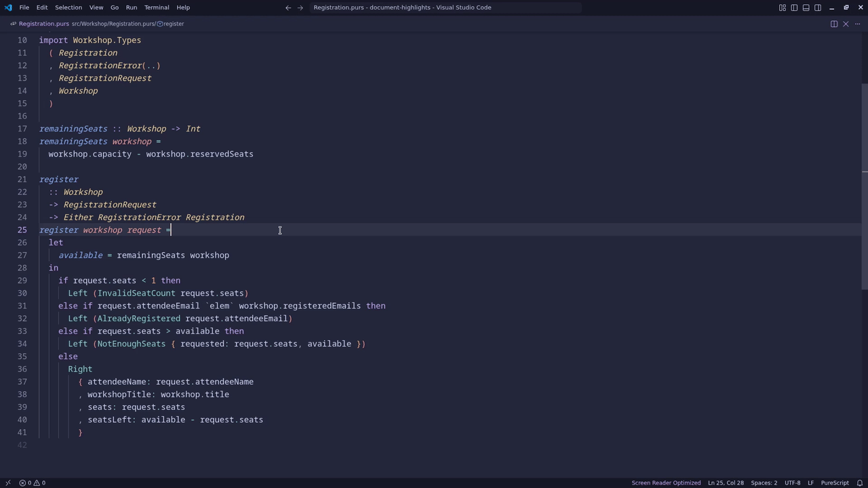Open editor More Actions ellipsis

click(x=858, y=24)
